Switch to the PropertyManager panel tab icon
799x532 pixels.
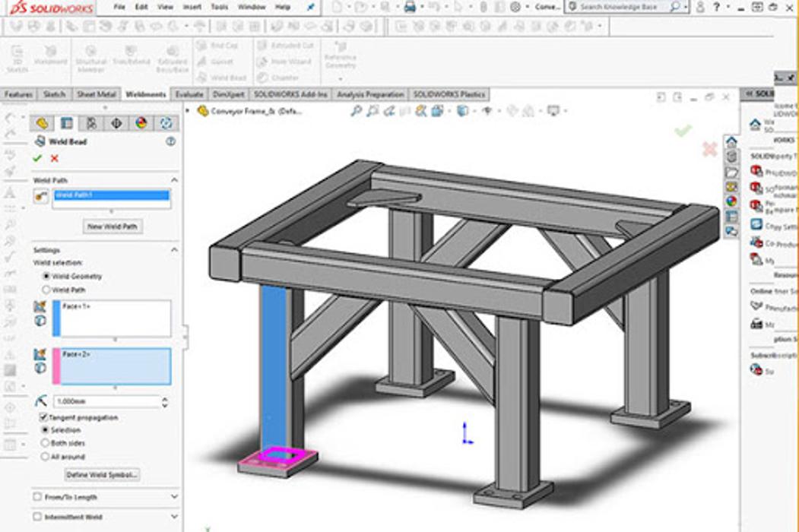pyautogui.click(x=67, y=123)
